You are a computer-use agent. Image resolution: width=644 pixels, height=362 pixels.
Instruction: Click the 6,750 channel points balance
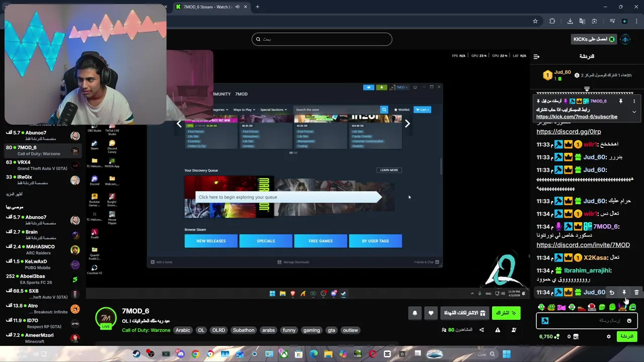[549, 336]
